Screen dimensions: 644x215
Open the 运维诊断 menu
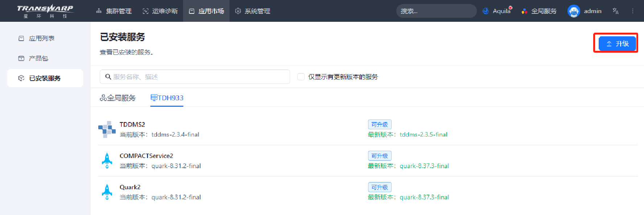(x=160, y=11)
